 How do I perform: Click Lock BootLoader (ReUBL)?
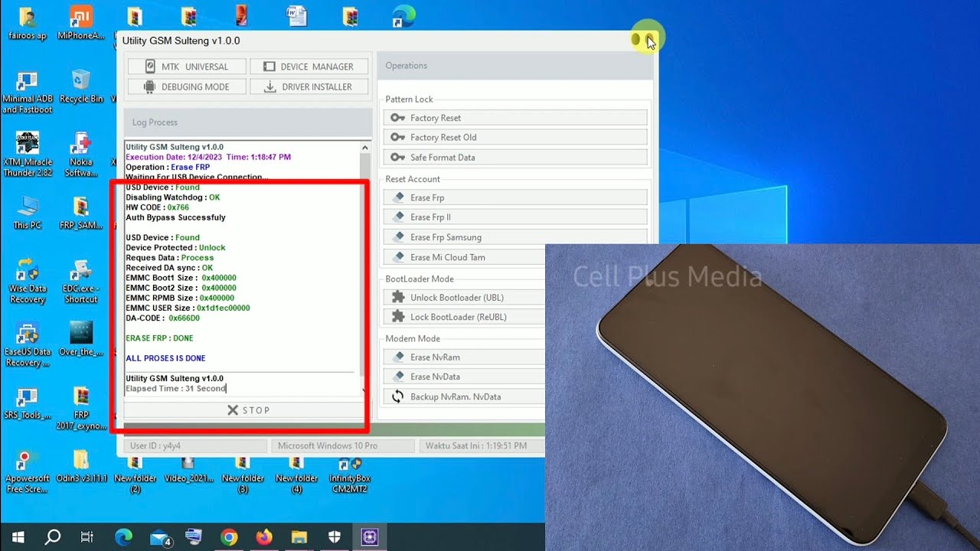tap(464, 317)
